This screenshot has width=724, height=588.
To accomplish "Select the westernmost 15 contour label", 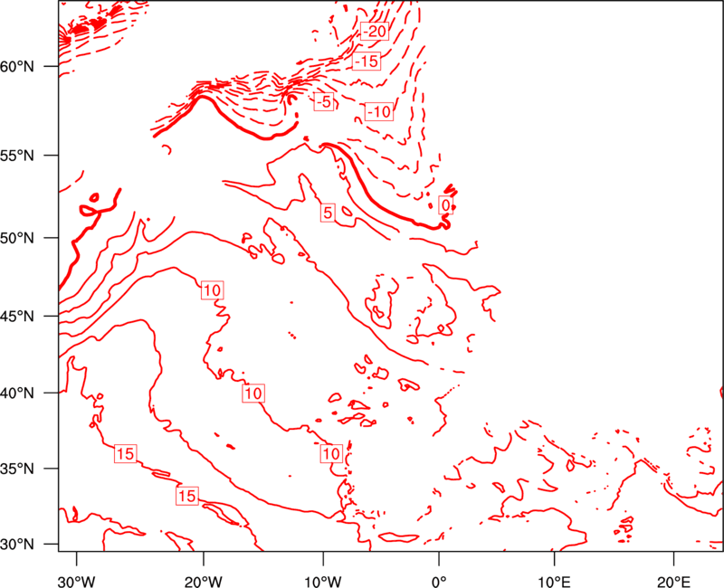I will [125, 454].
